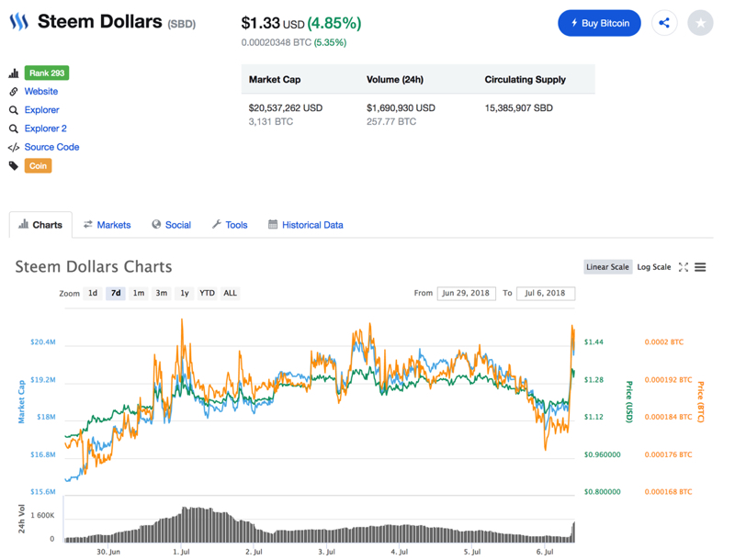Click the Rank 293 badge
The height and width of the screenshot is (560, 735).
[x=47, y=73]
